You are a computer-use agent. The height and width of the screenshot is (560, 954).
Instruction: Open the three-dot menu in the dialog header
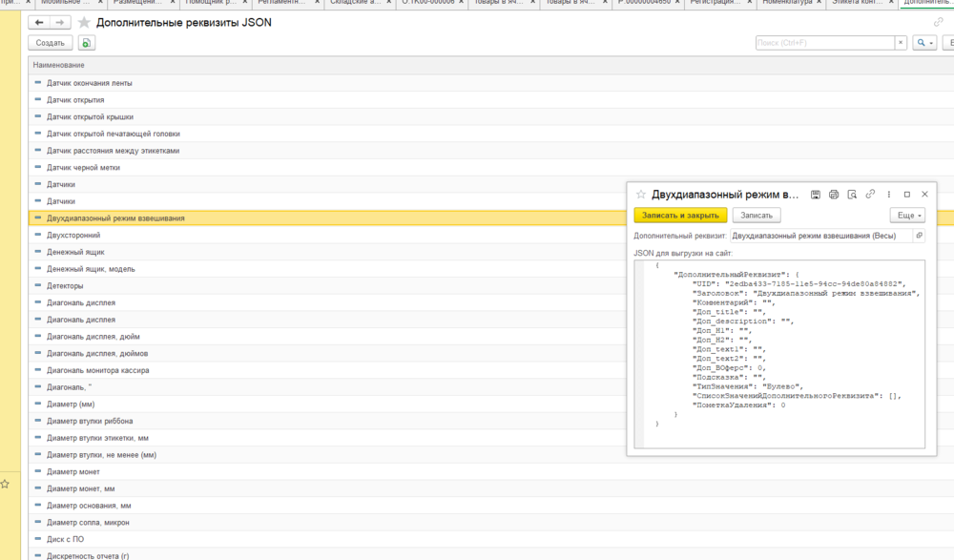889,195
